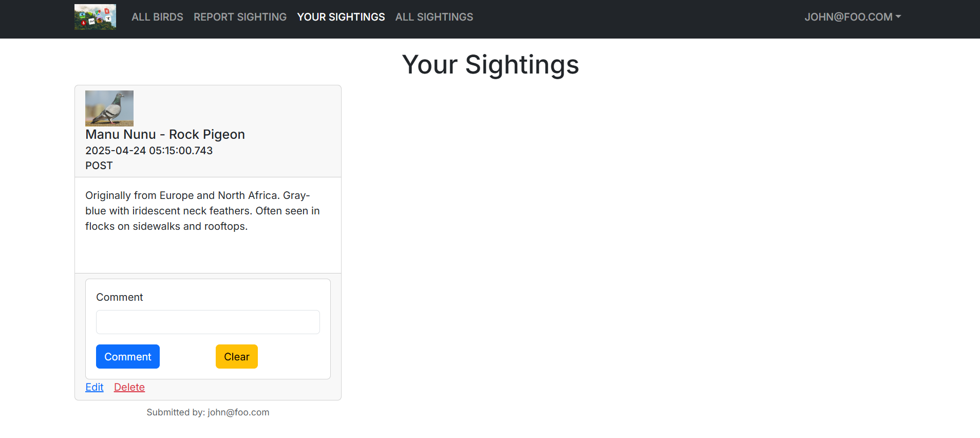The width and height of the screenshot is (980, 438).
Task: Switch to ALL SIGHTINGS page
Action: pos(434,17)
